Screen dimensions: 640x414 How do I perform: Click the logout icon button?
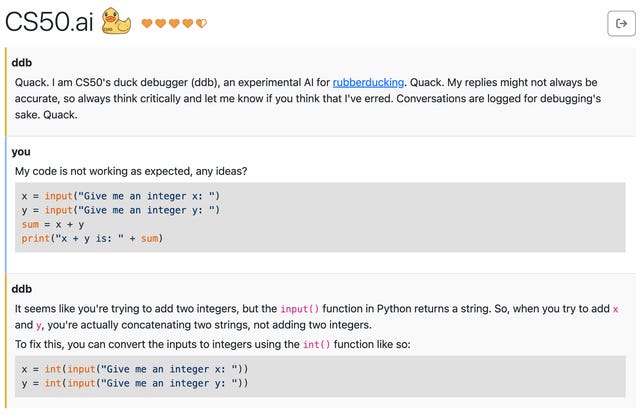pos(621,24)
